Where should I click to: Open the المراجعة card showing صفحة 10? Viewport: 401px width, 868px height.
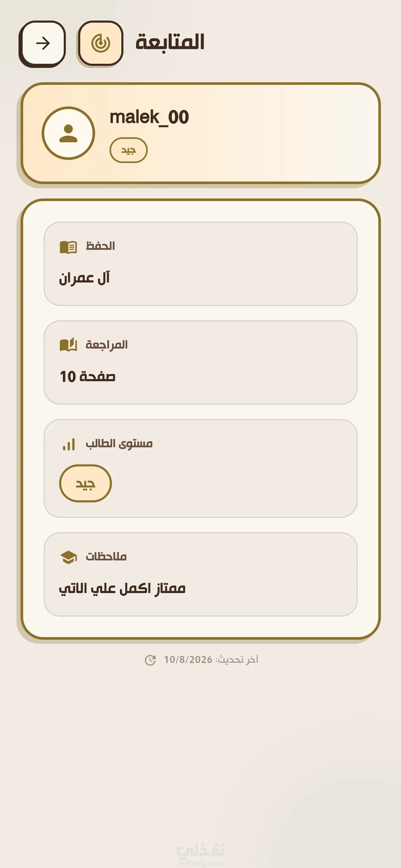200,362
